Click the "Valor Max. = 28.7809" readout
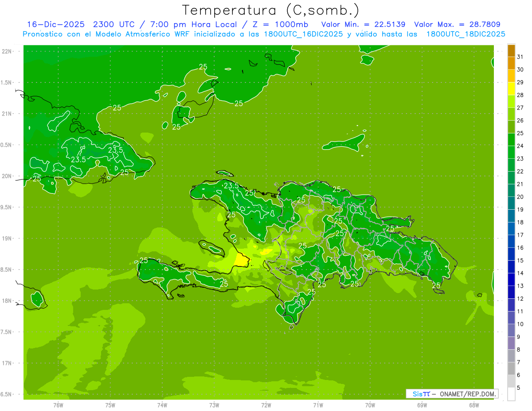This screenshot has height=411, width=532. pyautogui.click(x=457, y=24)
